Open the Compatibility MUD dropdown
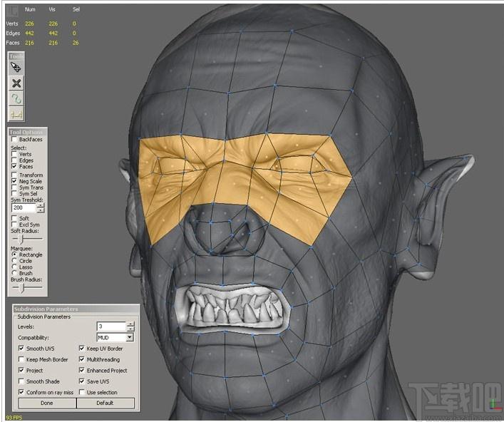Viewport: 504px width, 422px height. [x=130, y=337]
